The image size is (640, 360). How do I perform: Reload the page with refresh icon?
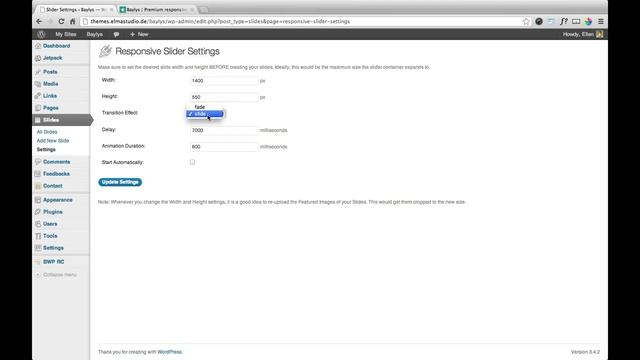point(61,21)
